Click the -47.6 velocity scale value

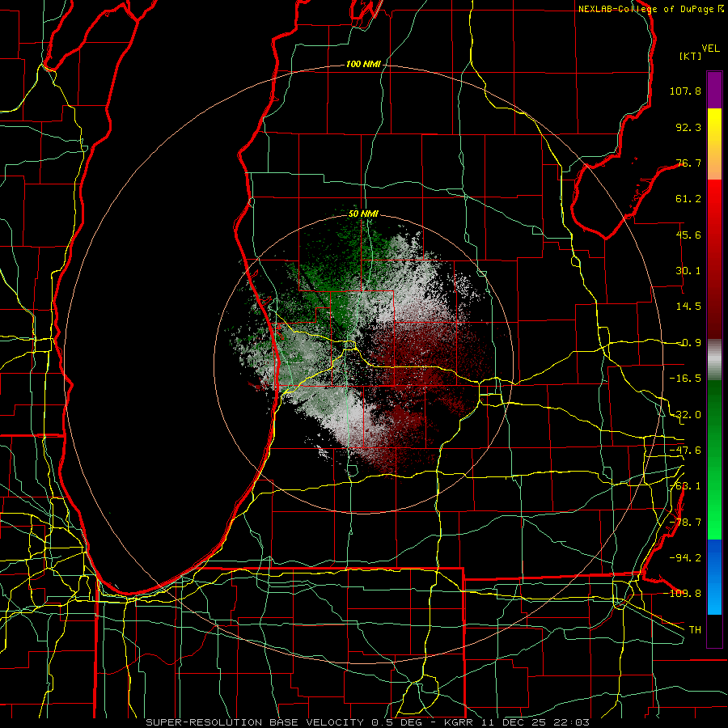(x=685, y=451)
